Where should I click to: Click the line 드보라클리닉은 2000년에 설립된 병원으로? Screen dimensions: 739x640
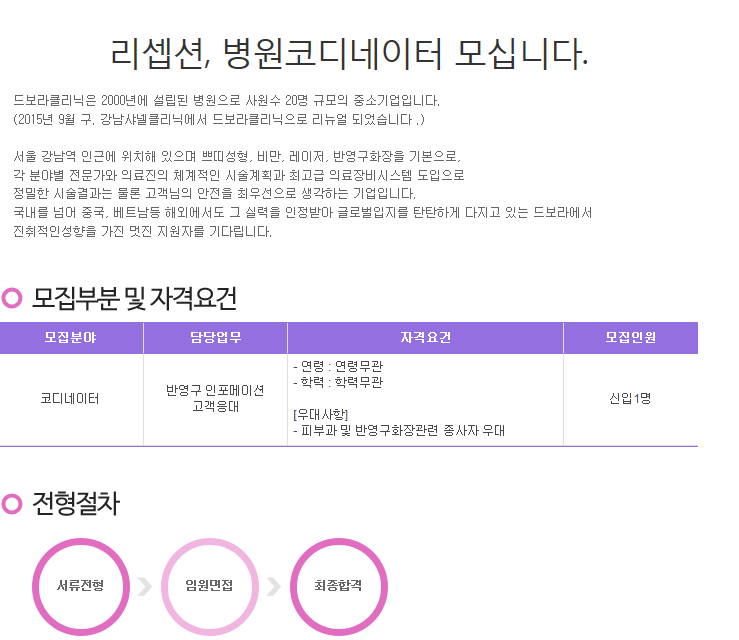(x=226, y=100)
